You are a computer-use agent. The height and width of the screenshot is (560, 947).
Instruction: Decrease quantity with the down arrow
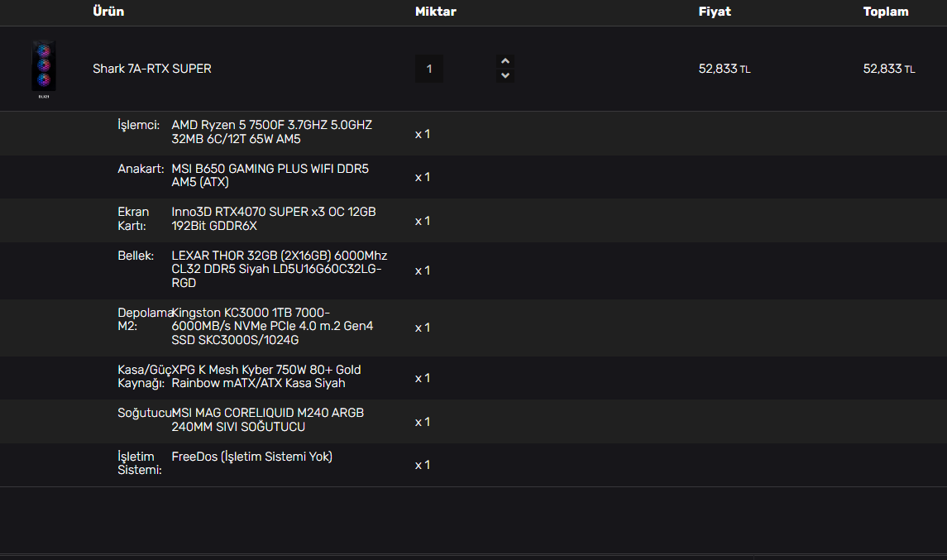pyautogui.click(x=506, y=75)
